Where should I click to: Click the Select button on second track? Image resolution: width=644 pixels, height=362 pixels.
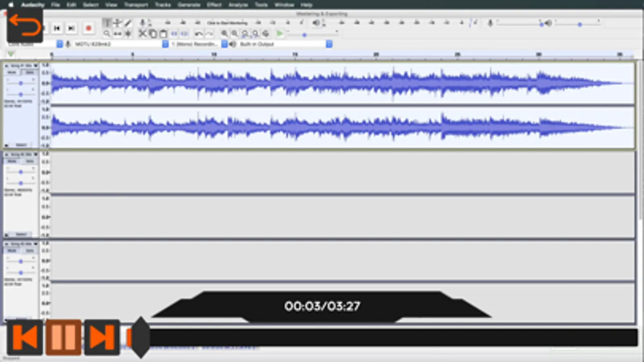point(21,234)
